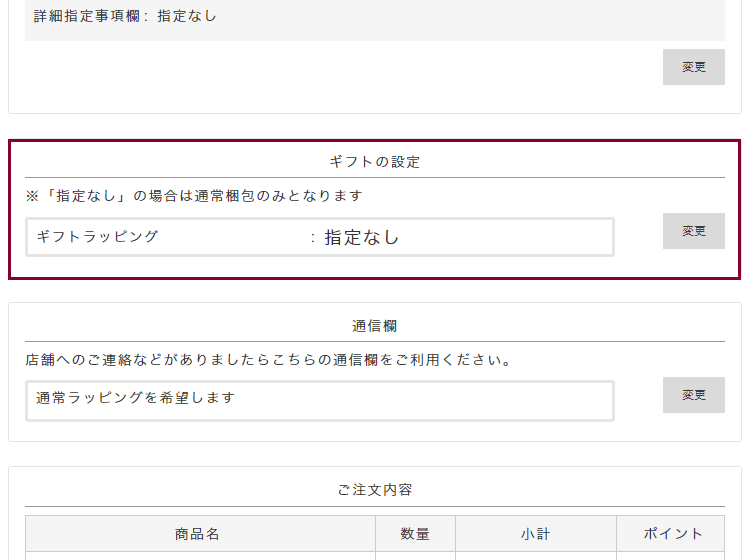The width and height of the screenshot is (750, 560).
Task: Click the ご注文内容 section heading
Action: pos(375,490)
